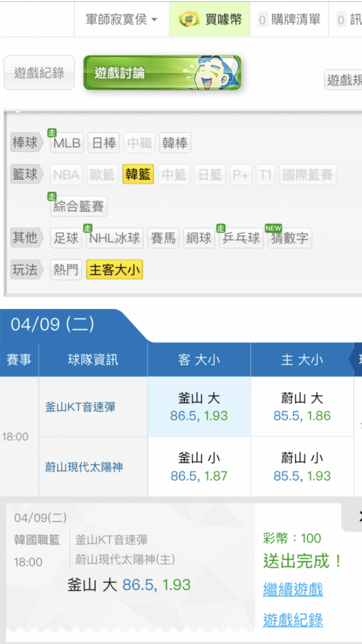The height and width of the screenshot is (644, 362).
Task: Select the 賽馬 category
Action: pos(164,238)
